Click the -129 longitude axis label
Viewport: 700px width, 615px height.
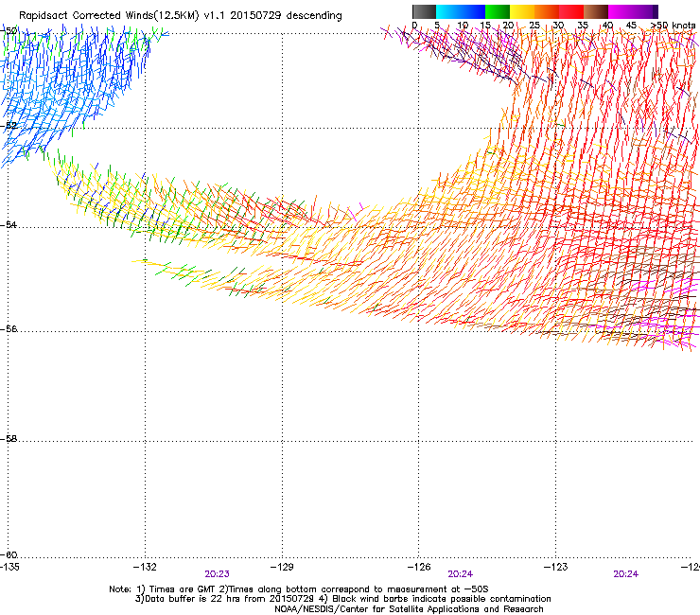pos(282,567)
